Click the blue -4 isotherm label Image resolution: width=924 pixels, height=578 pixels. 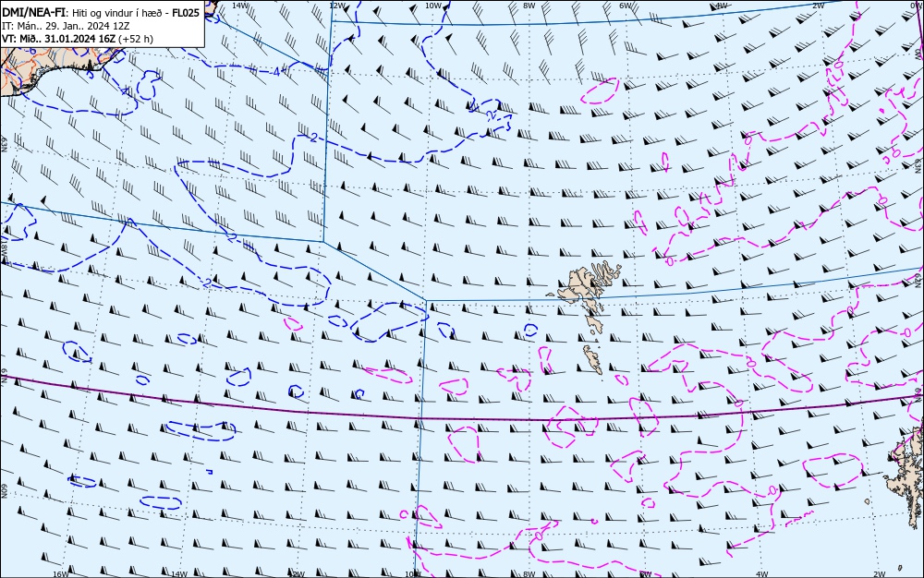coord(275,72)
